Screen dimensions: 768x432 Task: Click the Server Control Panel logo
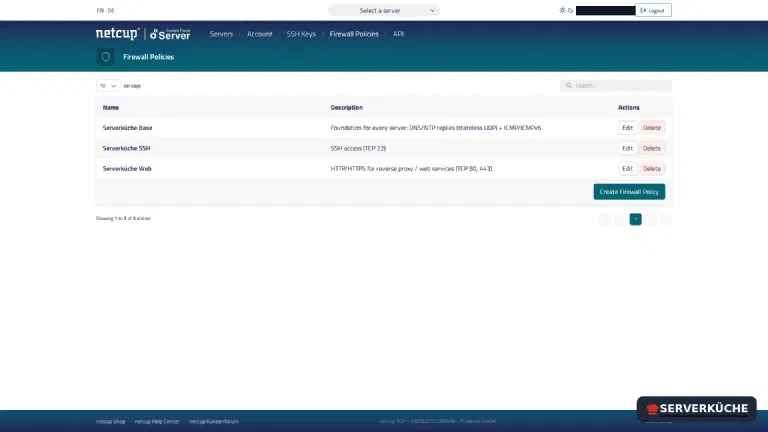tap(170, 34)
